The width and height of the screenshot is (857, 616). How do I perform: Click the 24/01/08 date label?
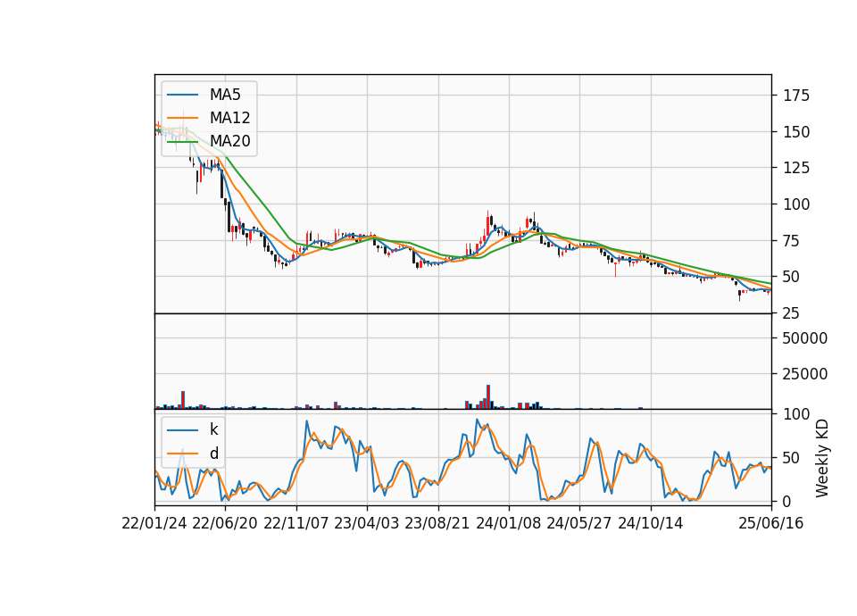[508, 523]
